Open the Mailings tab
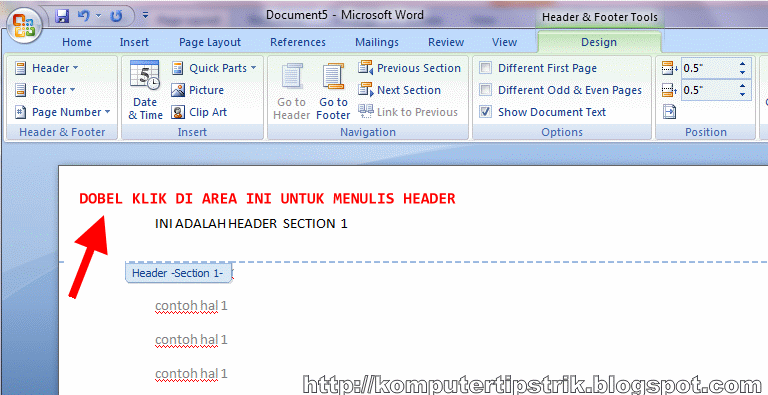The image size is (768, 395). (x=377, y=42)
